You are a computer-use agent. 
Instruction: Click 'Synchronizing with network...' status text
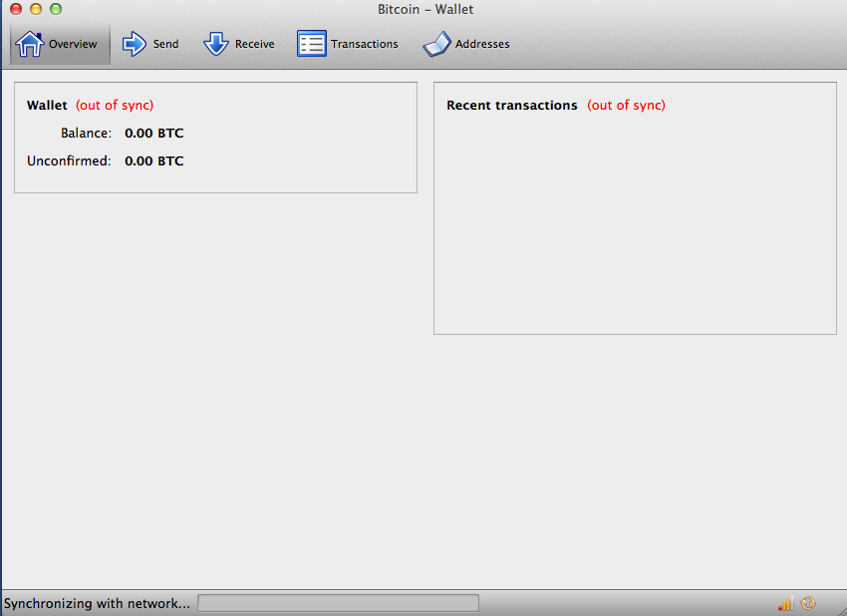pyautogui.click(x=97, y=604)
